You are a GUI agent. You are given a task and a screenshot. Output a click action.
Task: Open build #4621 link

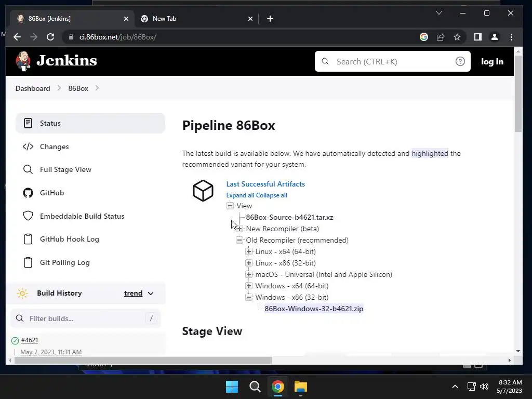coord(30,340)
